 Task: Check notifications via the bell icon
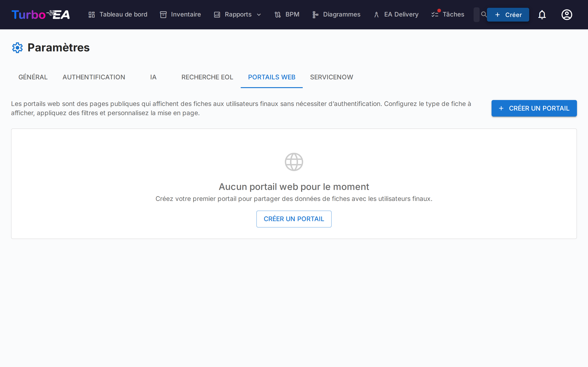(x=542, y=14)
